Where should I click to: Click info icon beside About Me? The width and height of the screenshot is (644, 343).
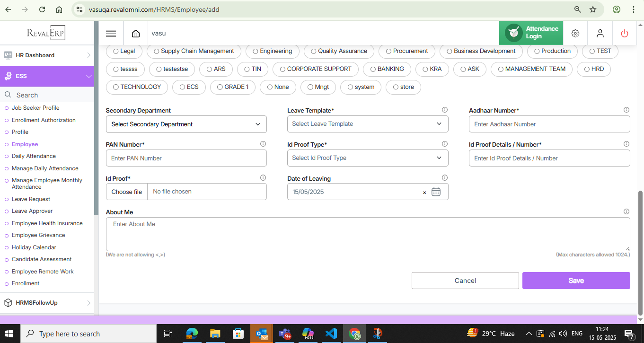(626, 212)
